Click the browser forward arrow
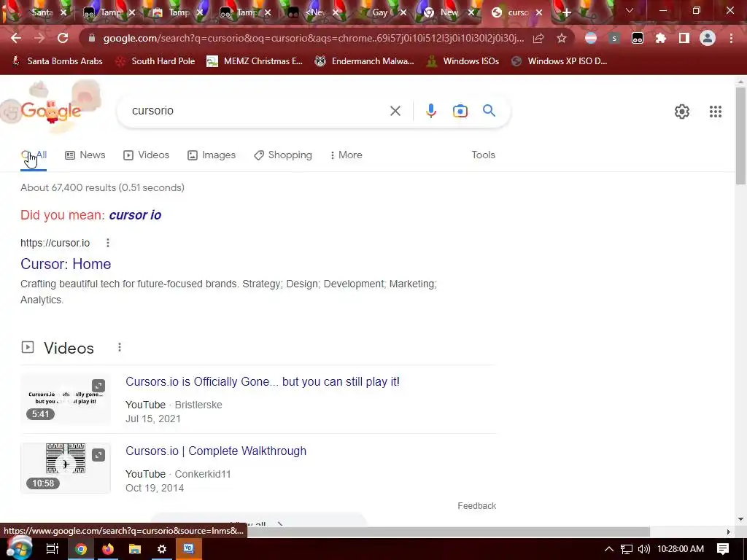Image resolution: width=747 pixels, height=560 pixels. [x=39, y=38]
